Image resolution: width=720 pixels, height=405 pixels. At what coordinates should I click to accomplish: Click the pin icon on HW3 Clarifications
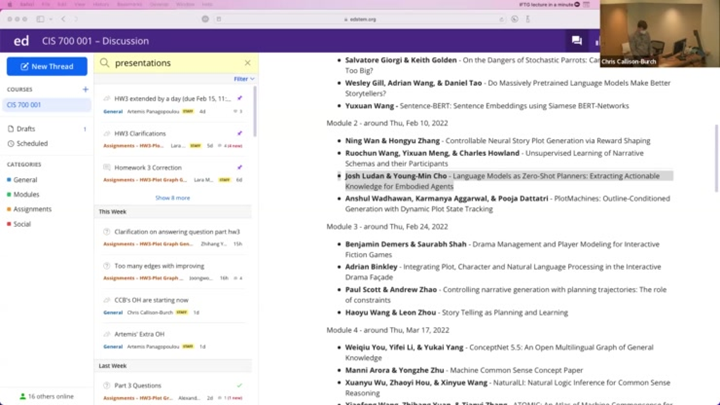[240, 133]
